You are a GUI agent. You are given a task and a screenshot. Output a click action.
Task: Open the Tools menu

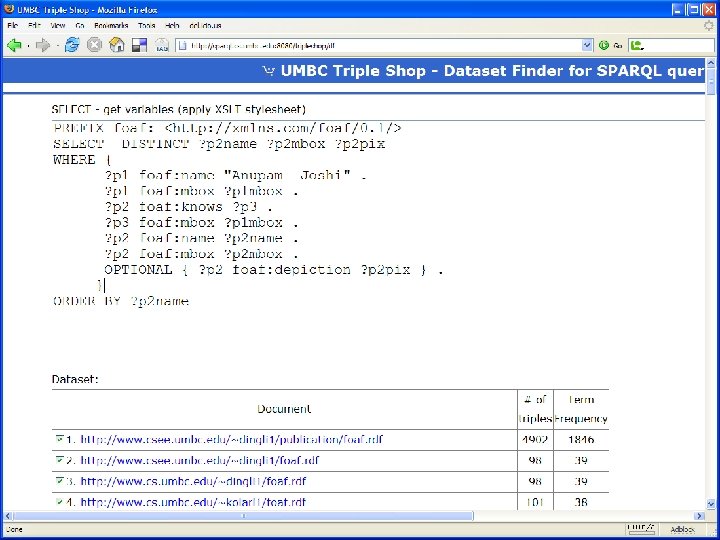[146, 26]
